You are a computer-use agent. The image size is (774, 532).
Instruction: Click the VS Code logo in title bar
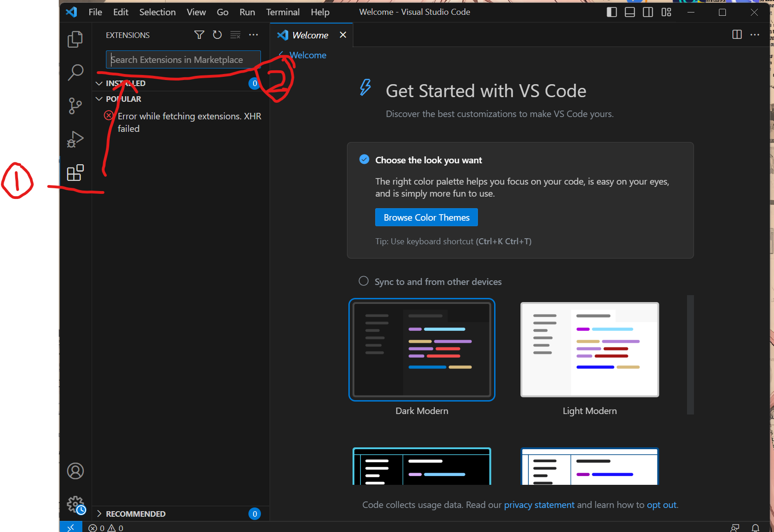72,12
